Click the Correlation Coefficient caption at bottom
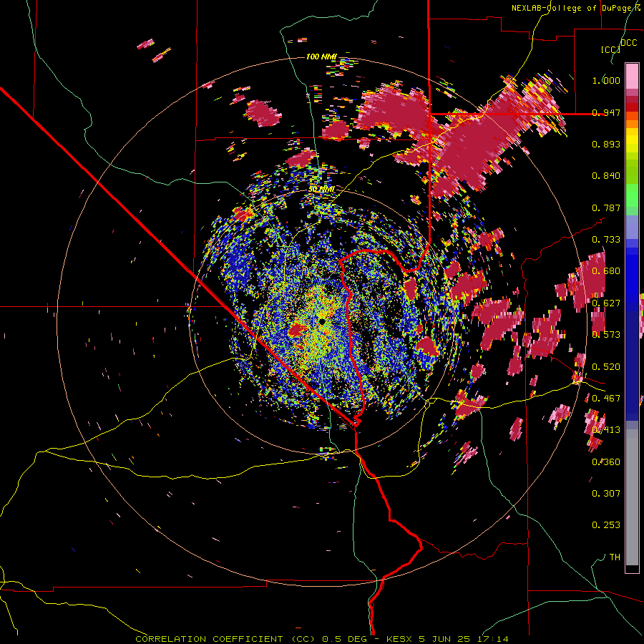Image resolution: width=644 pixels, height=644 pixels. tap(322, 639)
